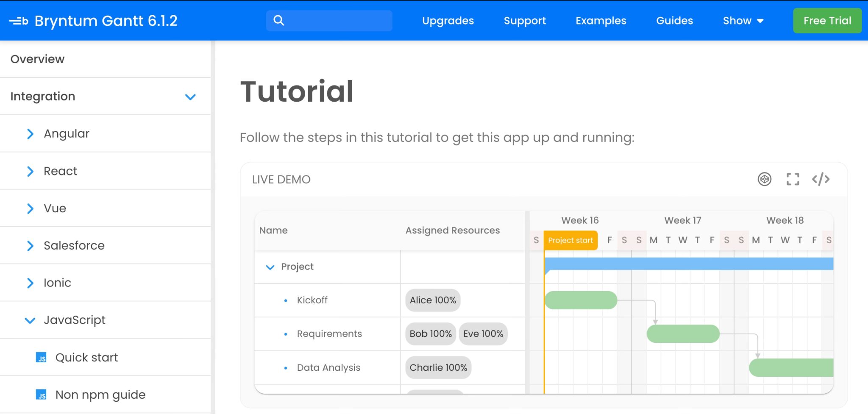Click the Data Analysis row bullet icon
Viewport: 868px width, 414px height.
(x=286, y=368)
